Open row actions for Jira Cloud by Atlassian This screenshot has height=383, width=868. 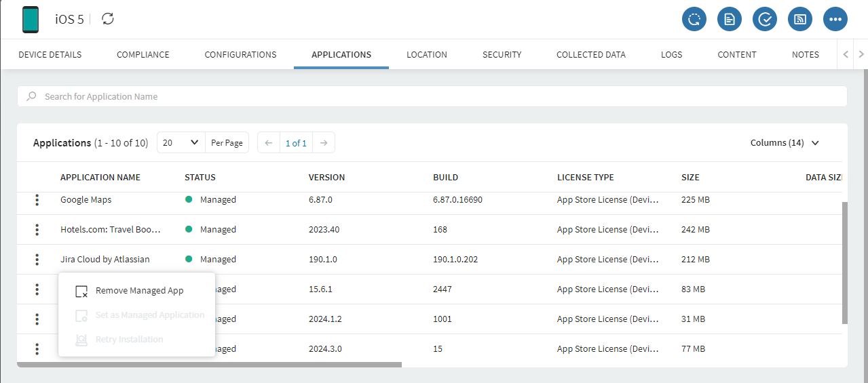click(37, 260)
